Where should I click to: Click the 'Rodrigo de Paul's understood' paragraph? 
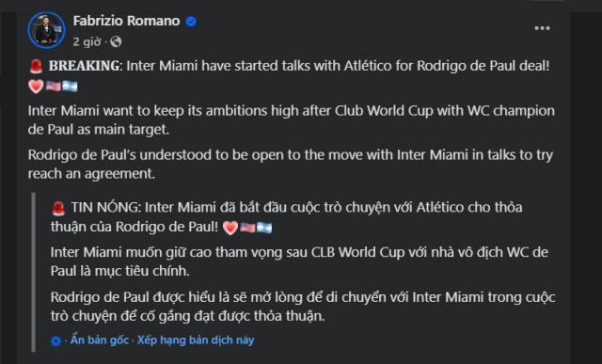(291, 165)
